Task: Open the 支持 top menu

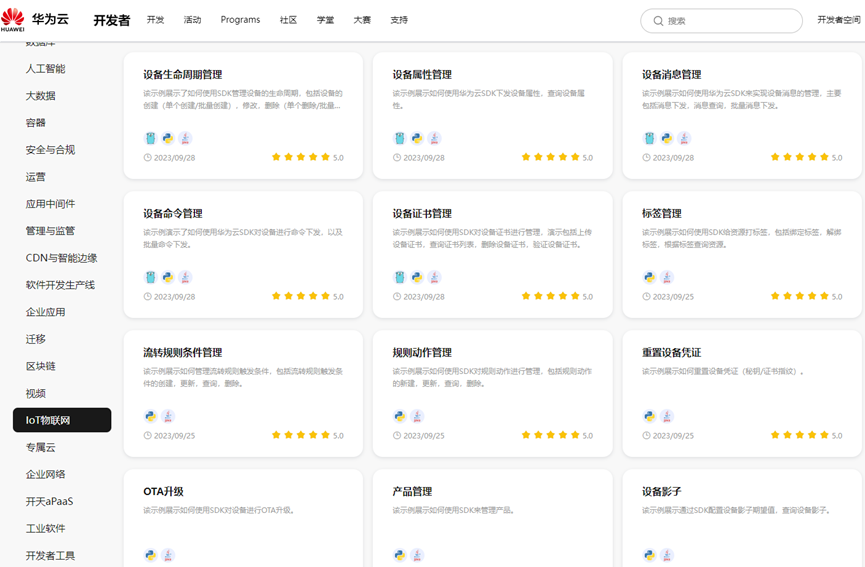Action: tap(399, 20)
